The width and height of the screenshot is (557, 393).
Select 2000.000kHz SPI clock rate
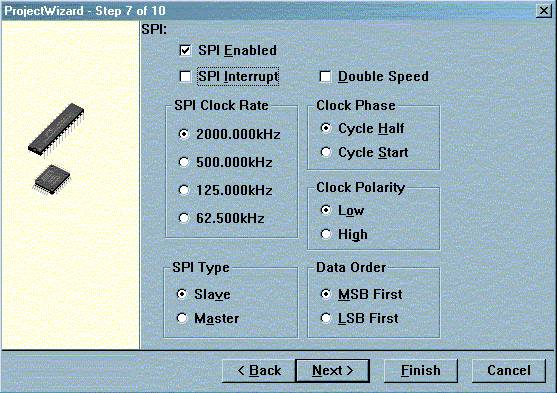tap(184, 134)
